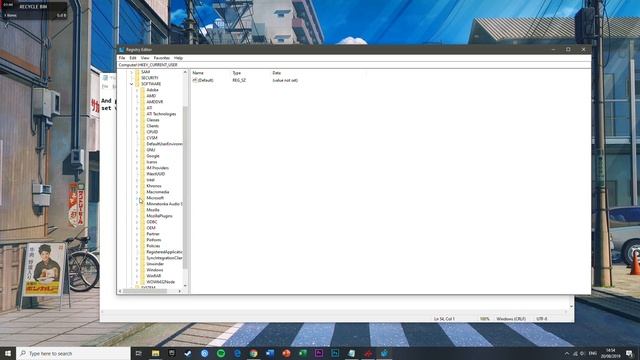This screenshot has width=640, height=360.
Task: Select the AMDDVR folder icon
Action: [x=143, y=102]
